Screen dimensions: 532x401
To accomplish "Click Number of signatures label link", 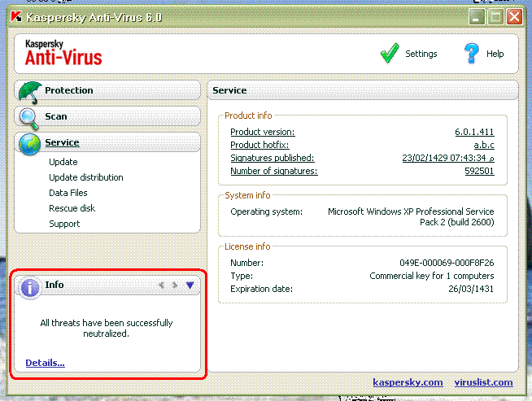I will (274, 171).
